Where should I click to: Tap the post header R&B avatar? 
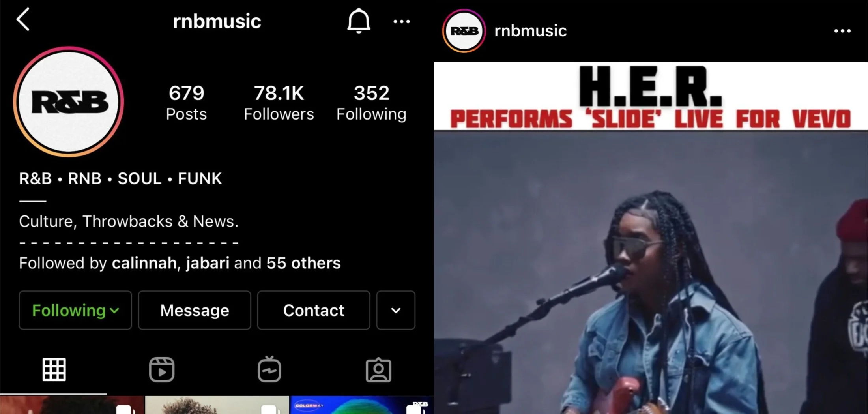(x=464, y=31)
